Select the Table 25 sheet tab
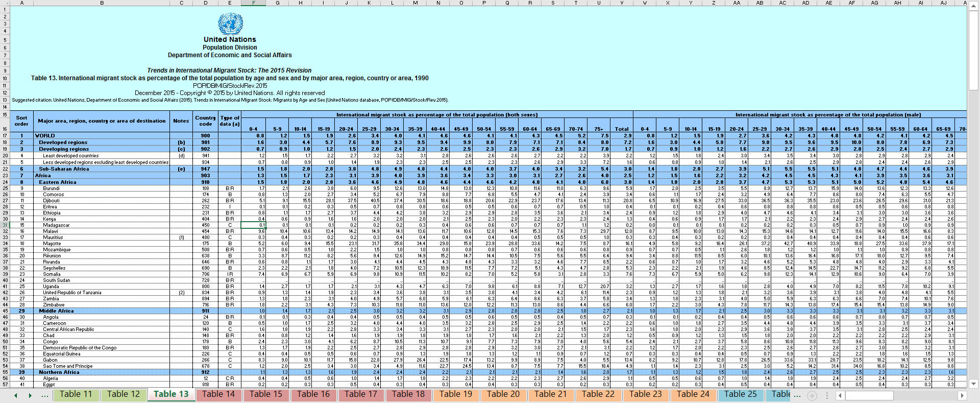Viewport: 980px width, 403px height. 740,394
